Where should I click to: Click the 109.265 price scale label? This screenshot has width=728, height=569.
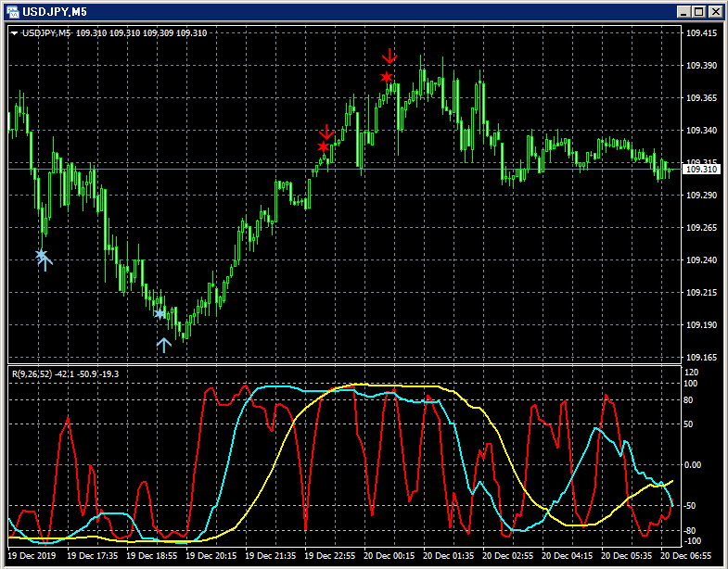click(701, 227)
